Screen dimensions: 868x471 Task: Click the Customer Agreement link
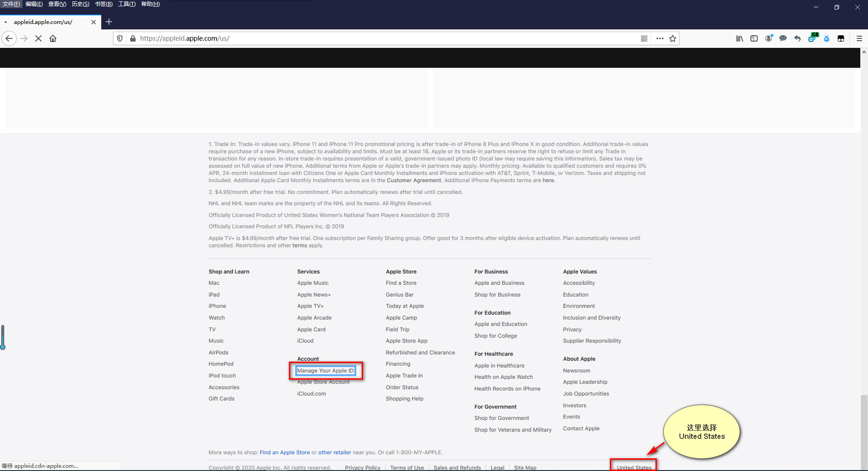[x=414, y=180]
